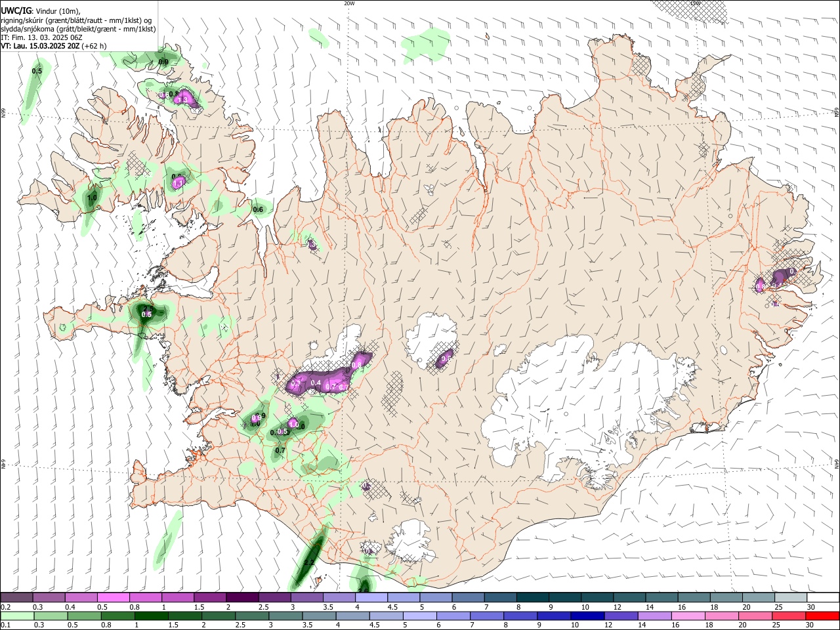Click the 15W longitude label at top
The height and width of the screenshot is (630, 840).
tap(695, 3)
